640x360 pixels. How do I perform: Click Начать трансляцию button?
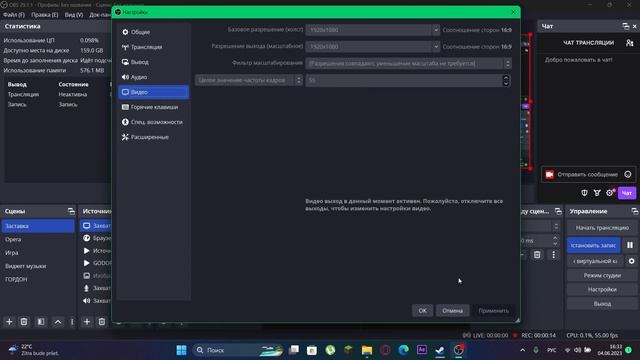point(602,228)
